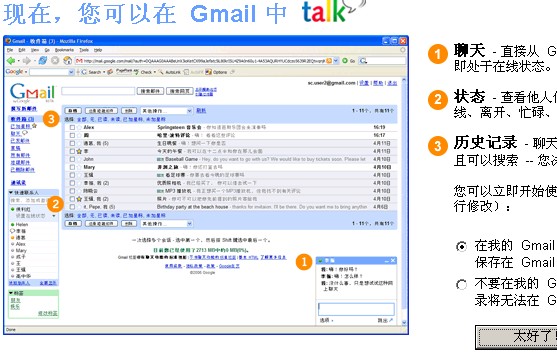
Task: Click Helen's green status dot in contacts
Action: pos(12,225)
